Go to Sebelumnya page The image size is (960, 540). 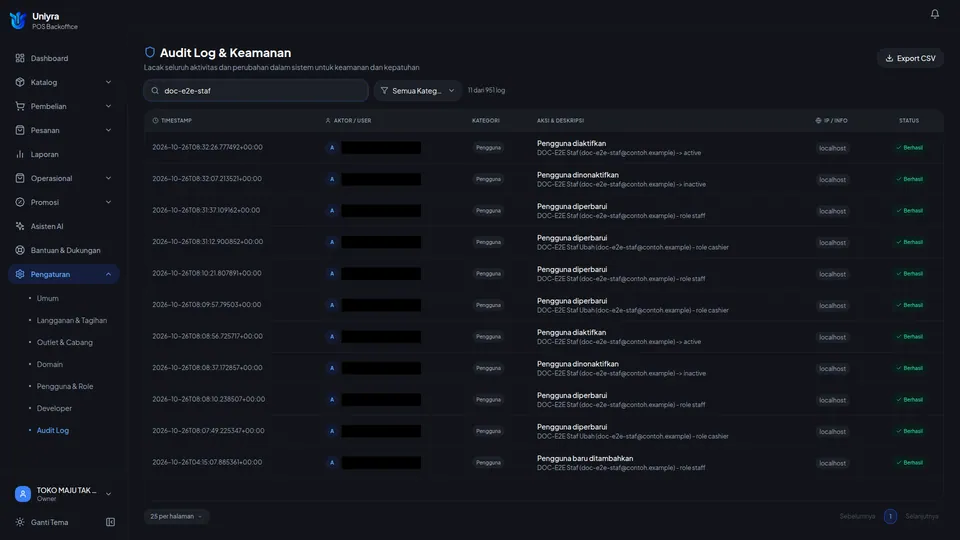pos(857,516)
